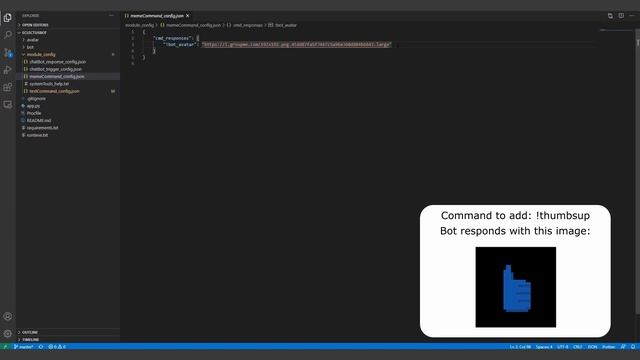The width and height of the screenshot is (640, 360).
Task: Click Prettier in status bar
Action: 609,347
